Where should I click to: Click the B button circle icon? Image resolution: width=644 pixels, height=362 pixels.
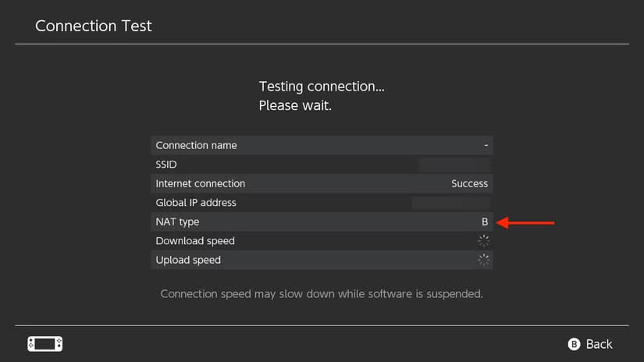click(x=574, y=344)
